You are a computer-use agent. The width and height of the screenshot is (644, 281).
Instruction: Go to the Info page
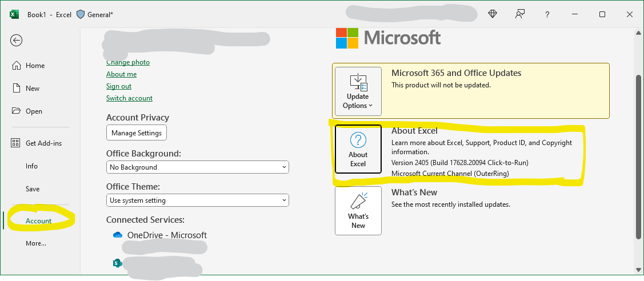31,166
